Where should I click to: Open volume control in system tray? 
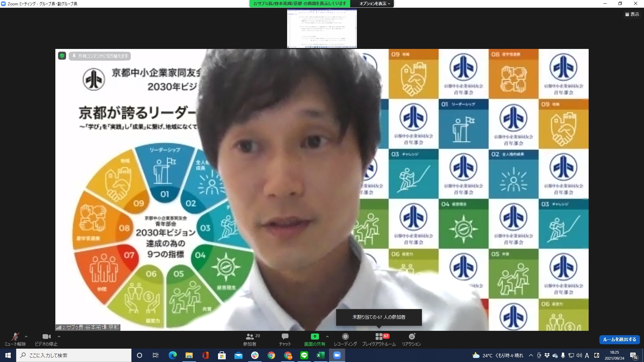[579, 355]
